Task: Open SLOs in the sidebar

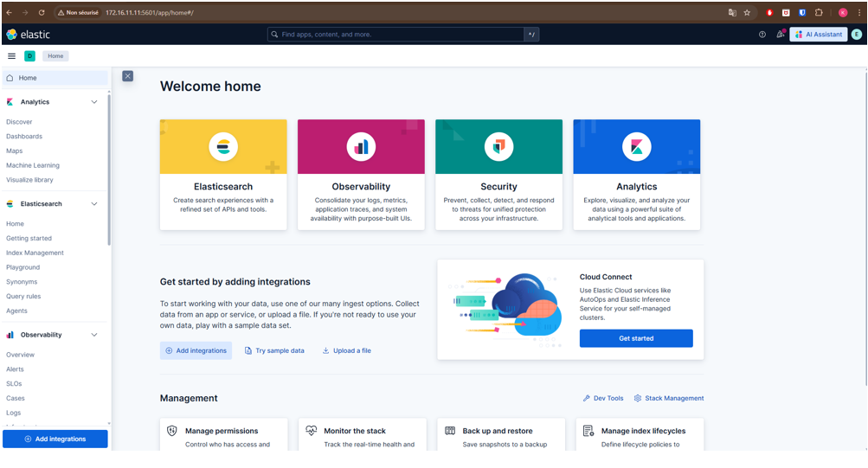Action: point(14,383)
